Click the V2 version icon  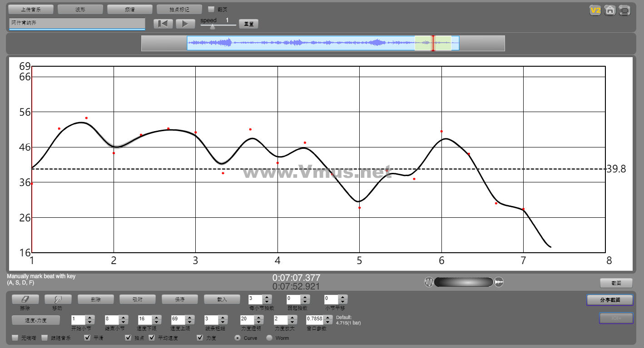[x=595, y=10]
